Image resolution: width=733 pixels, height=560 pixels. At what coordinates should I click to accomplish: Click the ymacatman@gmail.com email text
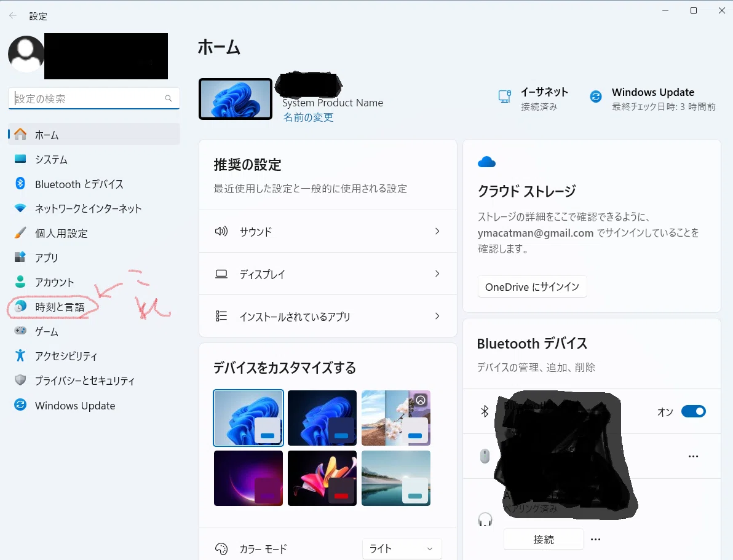pos(535,233)
